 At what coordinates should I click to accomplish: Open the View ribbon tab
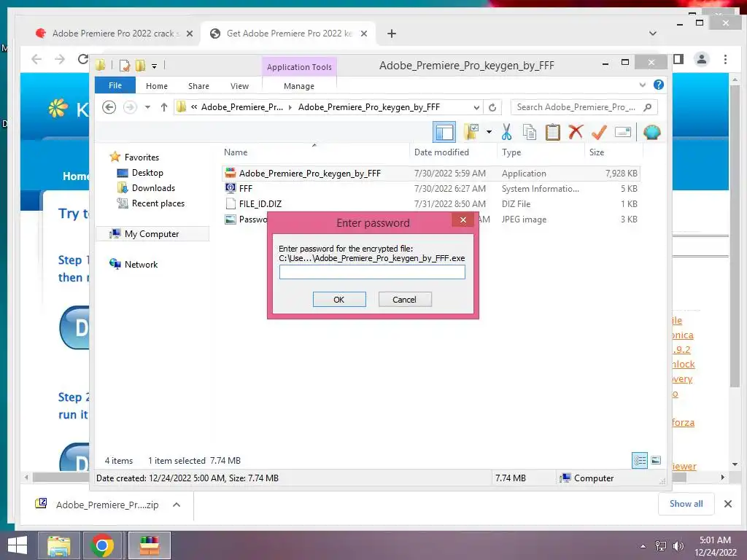239,86
